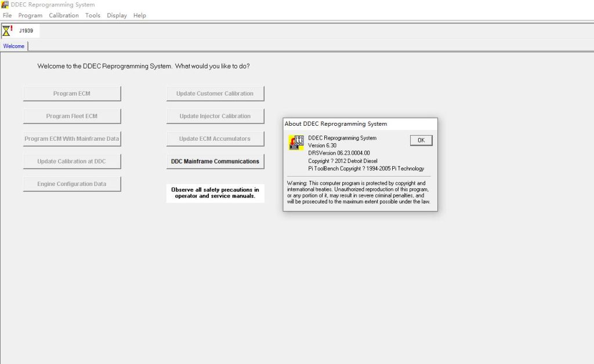The image size is (594, 364).
Task: Select the Welcome tab
Action: [x=14, y=46]
